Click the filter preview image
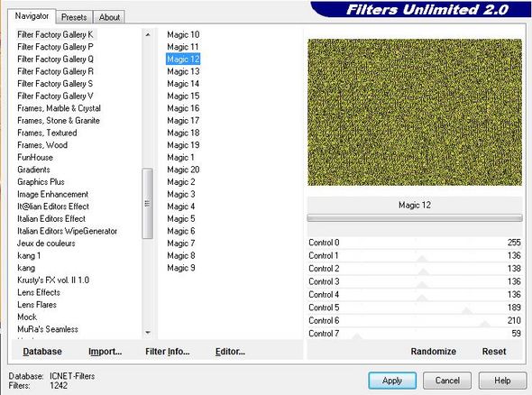Viewport: 532px width, 395px height. pyautogui.click(x=415, y=113)
